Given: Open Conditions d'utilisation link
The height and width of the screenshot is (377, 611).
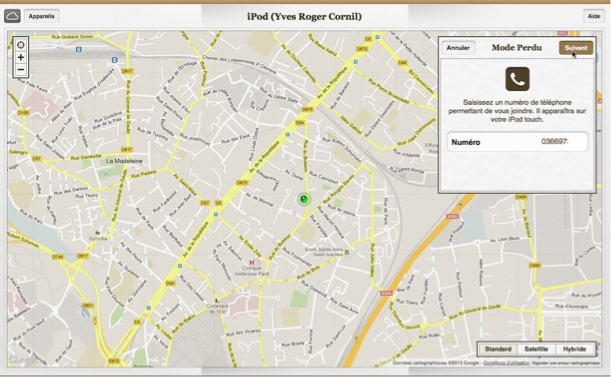Looking at the screenshot, I should click(506, 363).
